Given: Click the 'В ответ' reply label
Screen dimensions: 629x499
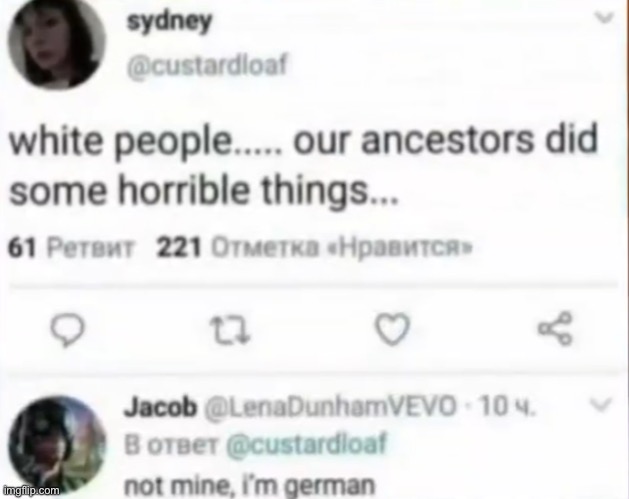Looking at the screenshot, I should click(x=172, y=445).
